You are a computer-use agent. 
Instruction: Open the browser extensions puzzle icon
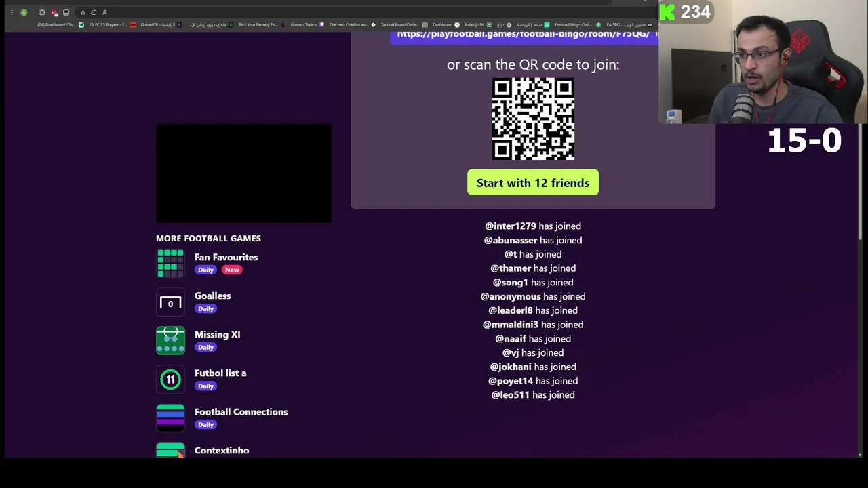42,12
